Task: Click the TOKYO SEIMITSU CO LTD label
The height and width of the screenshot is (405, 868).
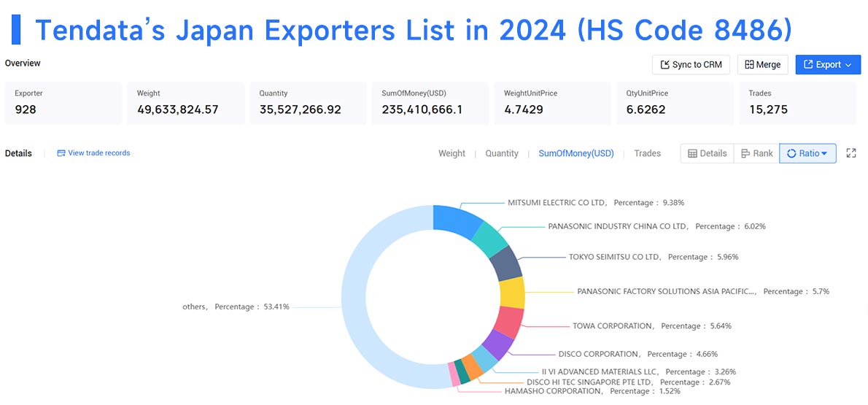Action: 654,257
